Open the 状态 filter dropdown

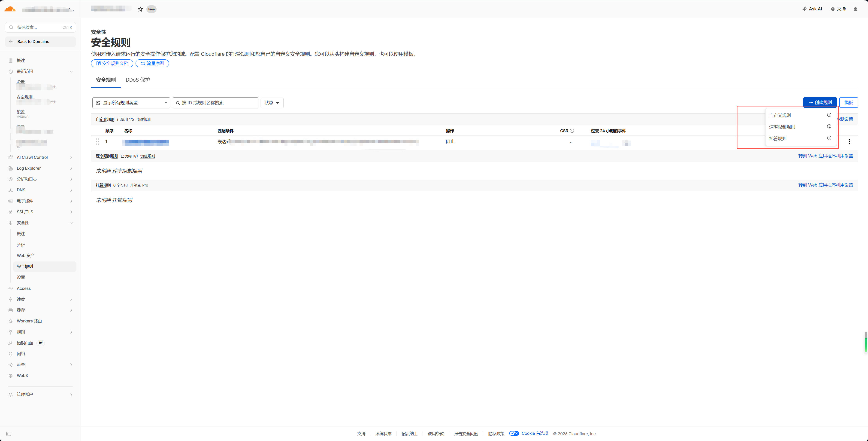pos(272,103)
